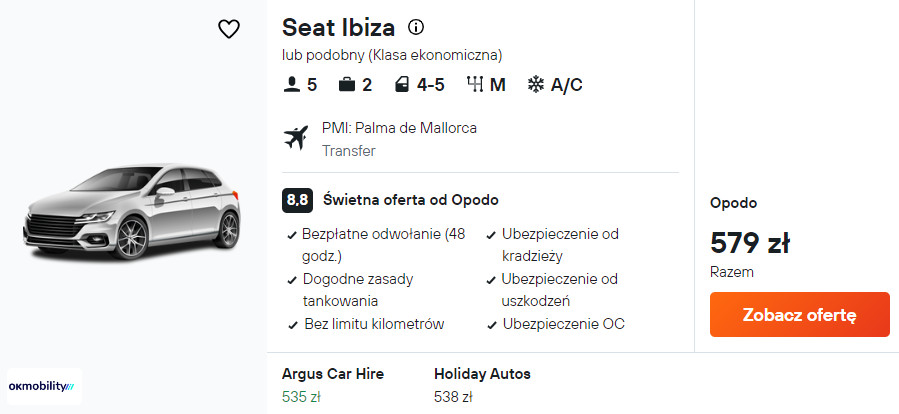Click the manual gearbox icon
This screenshot has width=899, height=414.
pyautogui.click(x=475, y=85)
